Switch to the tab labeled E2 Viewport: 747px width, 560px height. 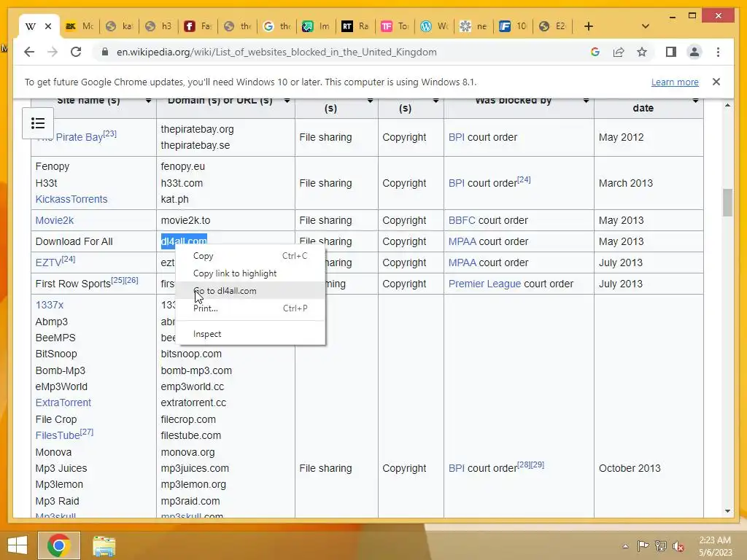tap(551, 26)
